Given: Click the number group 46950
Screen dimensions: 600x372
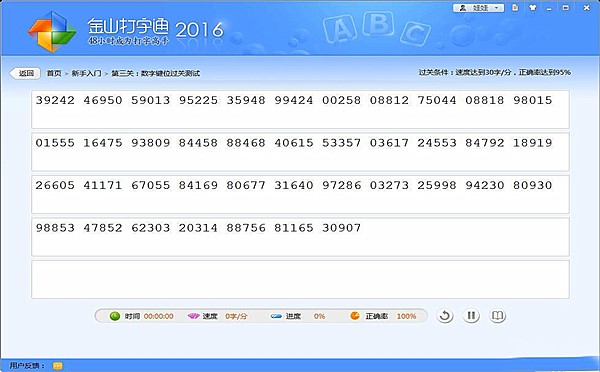Looking at the screenshot, I should (103, 100).
